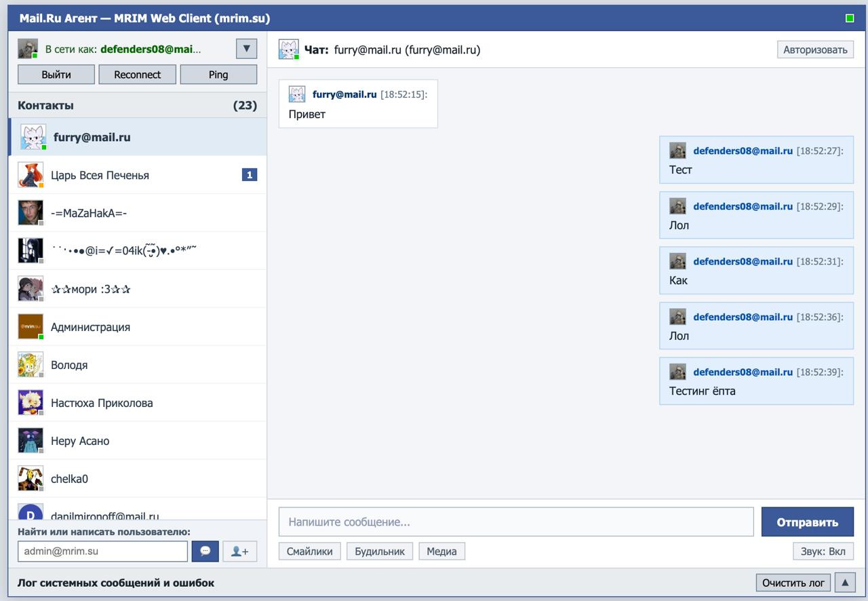Toggle the Звук: Вкл sound setting

pos(823,551)
